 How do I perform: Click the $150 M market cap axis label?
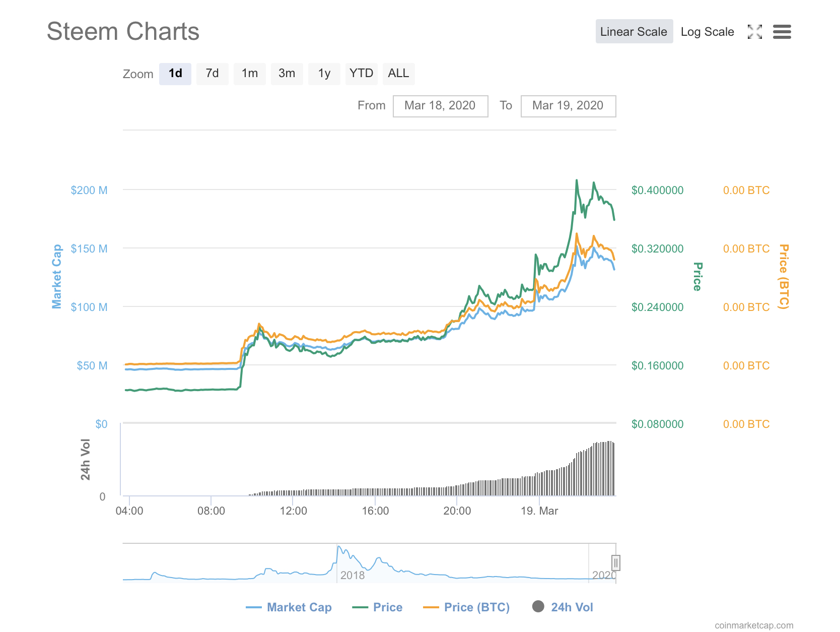pos(89,249)
